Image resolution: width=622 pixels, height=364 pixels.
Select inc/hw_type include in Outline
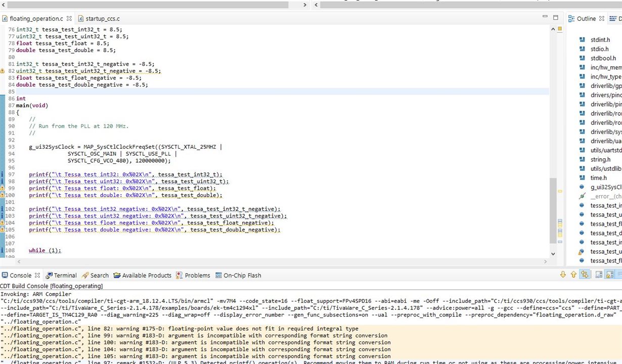606,77
